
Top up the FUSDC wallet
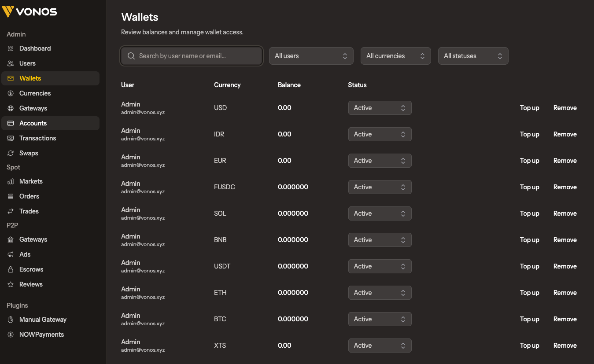(529, 187)
